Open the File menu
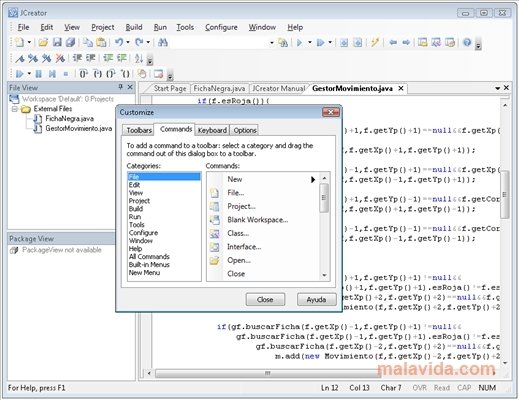This screenshot has width=519, height=400. [x=23, y=27]
